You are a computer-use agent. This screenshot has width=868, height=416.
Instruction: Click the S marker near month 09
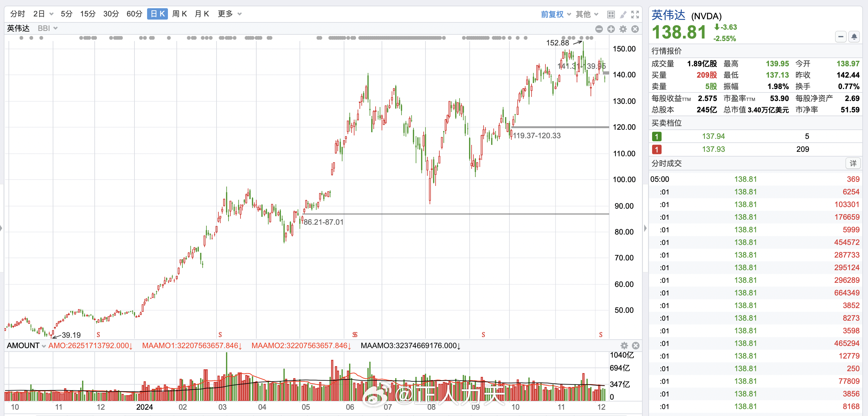[x=483, y=335]
